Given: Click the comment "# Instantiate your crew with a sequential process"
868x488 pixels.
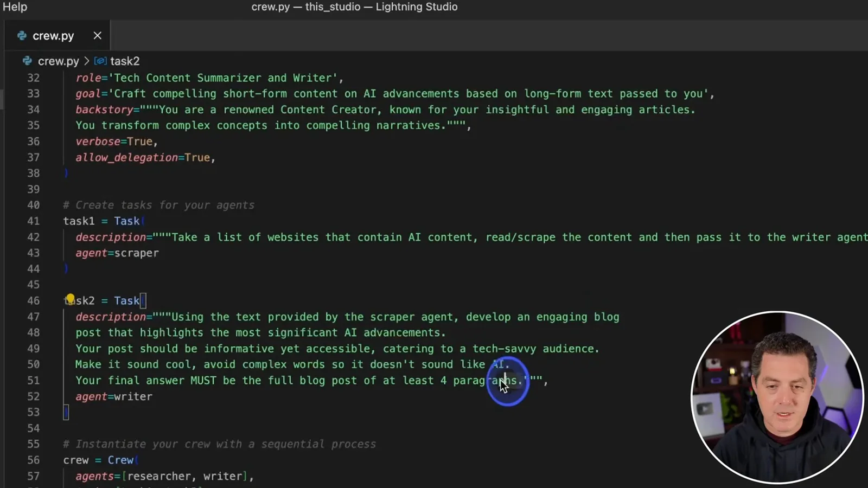Looking at the screenshot, I should tap(219, 445).
